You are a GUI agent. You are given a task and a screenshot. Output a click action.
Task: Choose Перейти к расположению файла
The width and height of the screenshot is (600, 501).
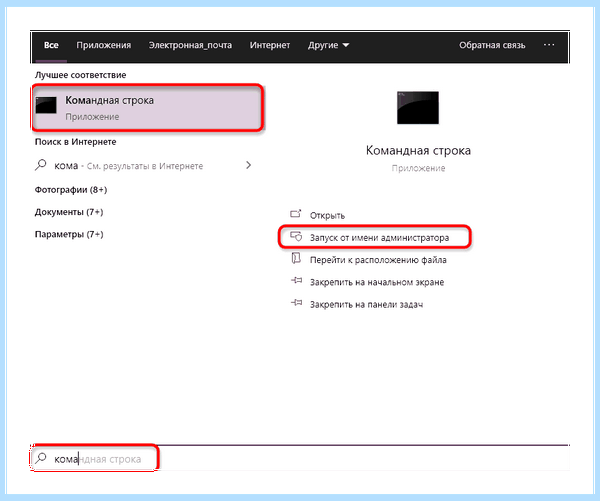[x=378, y=260]
